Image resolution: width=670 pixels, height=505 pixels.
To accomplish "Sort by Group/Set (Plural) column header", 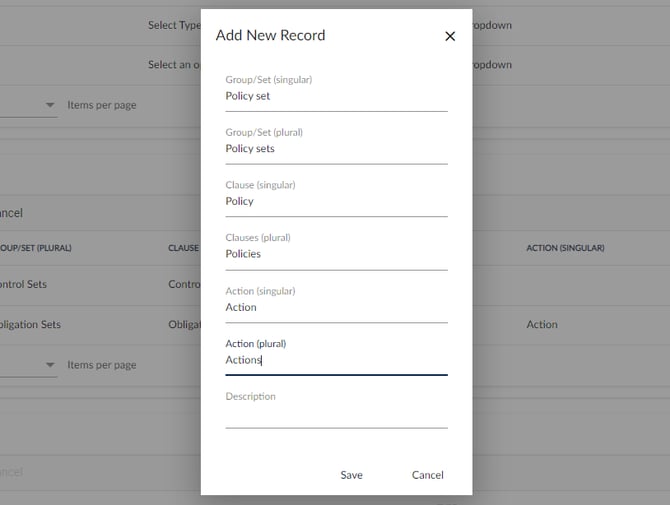I will [36, 248].
